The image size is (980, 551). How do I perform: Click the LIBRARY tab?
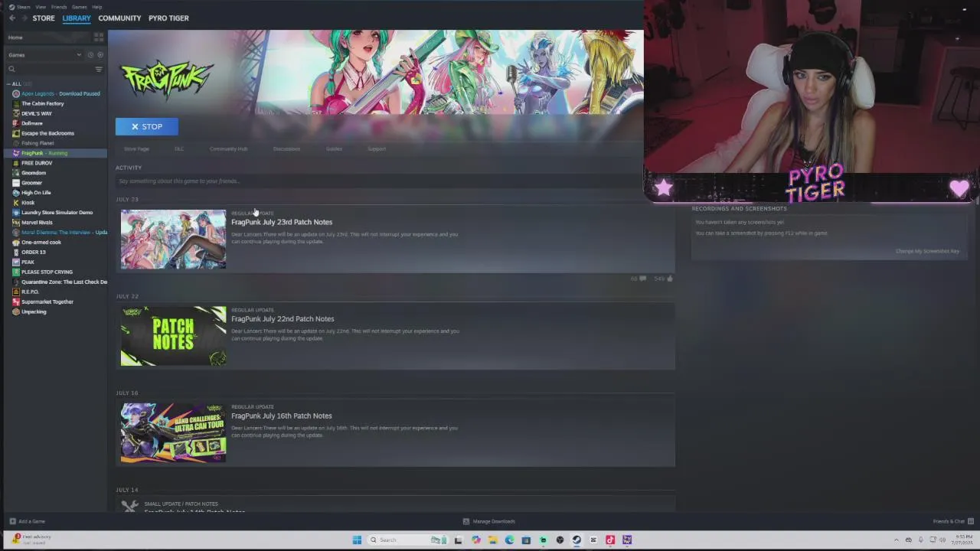[77, 18]
